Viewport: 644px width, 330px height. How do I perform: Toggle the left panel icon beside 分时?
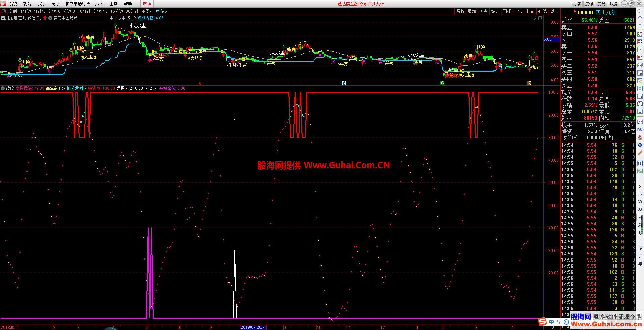click(3, 11)
